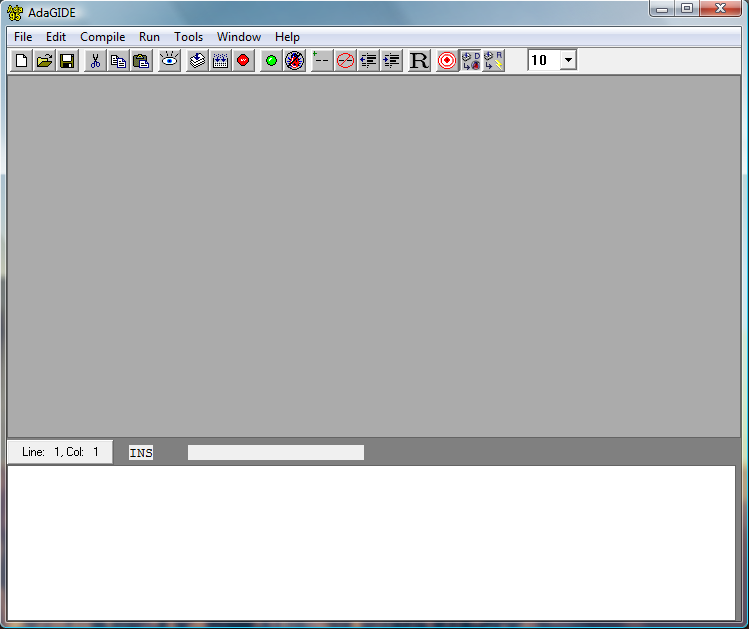Click the Line 1, Col 1 status indicator

[60, 452]
